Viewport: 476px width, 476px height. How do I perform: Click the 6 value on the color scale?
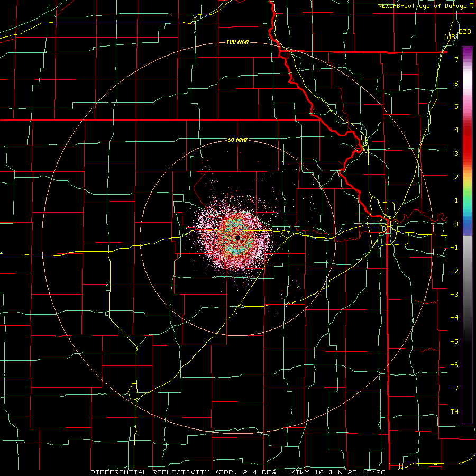tap(456, 83)
